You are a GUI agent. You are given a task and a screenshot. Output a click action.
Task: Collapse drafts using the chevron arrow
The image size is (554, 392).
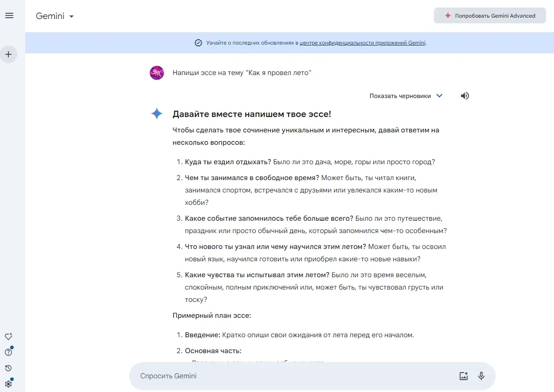point(439,96)
